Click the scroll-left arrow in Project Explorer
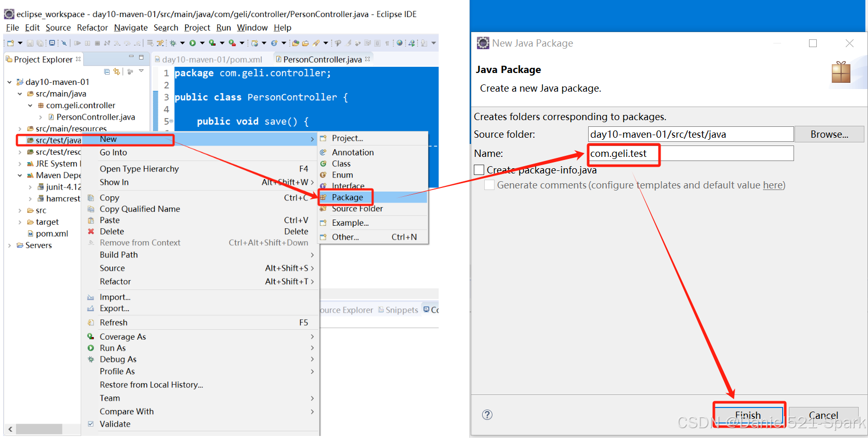Viewport: 868px width, 438px height. 10,429
